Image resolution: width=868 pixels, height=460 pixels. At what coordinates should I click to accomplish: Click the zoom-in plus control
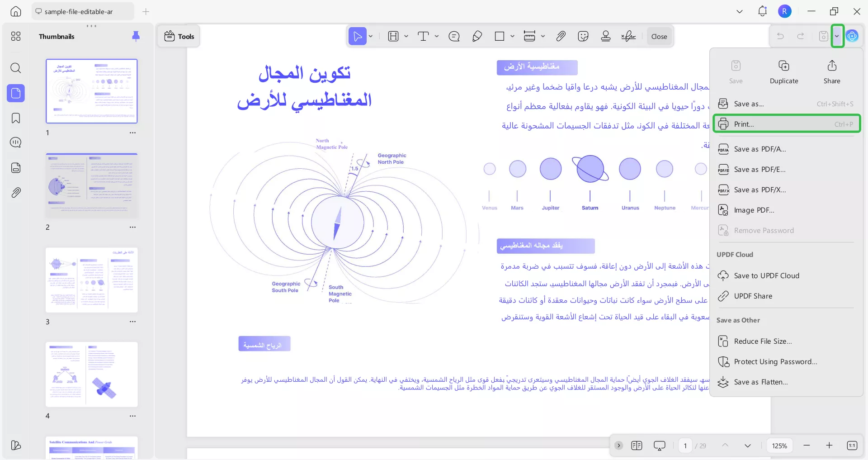point(829,446)
